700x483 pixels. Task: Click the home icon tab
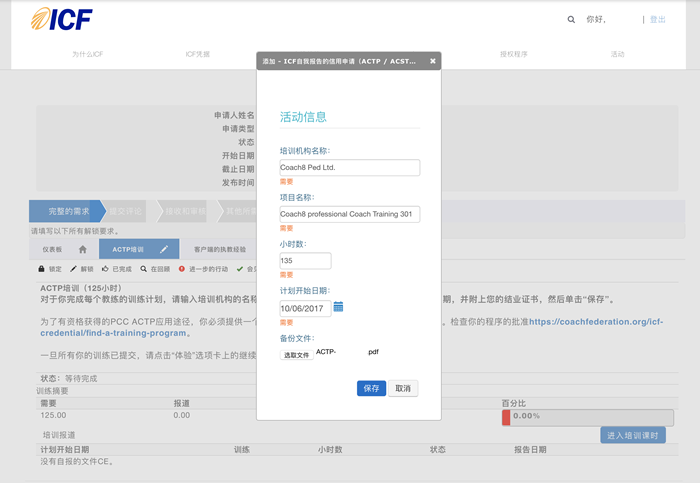(x=83, y=249)
